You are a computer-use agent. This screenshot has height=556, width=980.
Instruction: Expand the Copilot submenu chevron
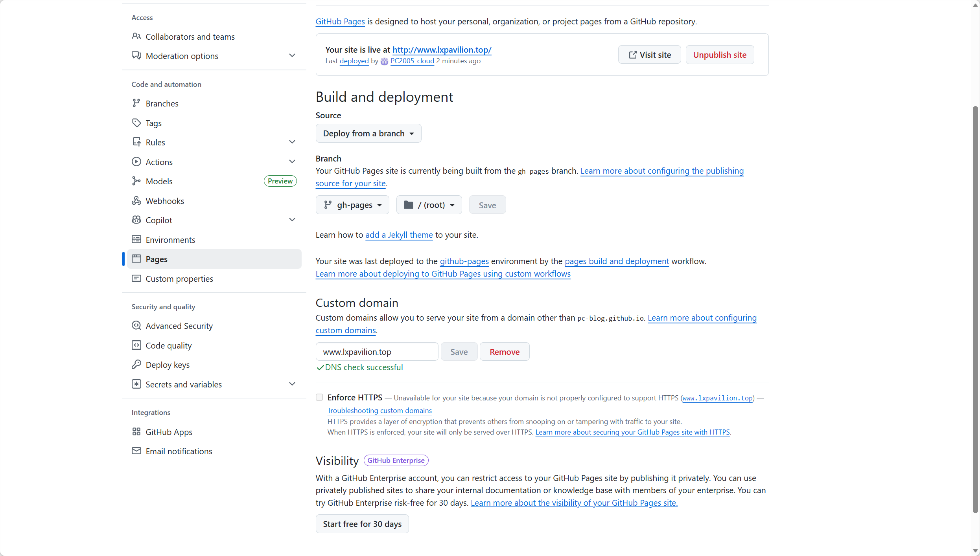292,220
